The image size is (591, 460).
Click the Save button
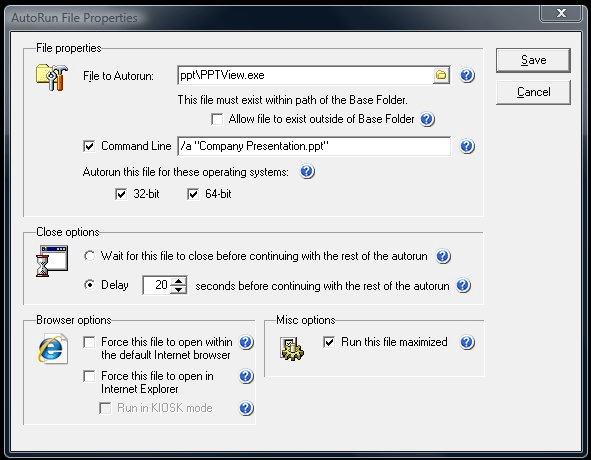pyautogui.click(x=533, y=60)
